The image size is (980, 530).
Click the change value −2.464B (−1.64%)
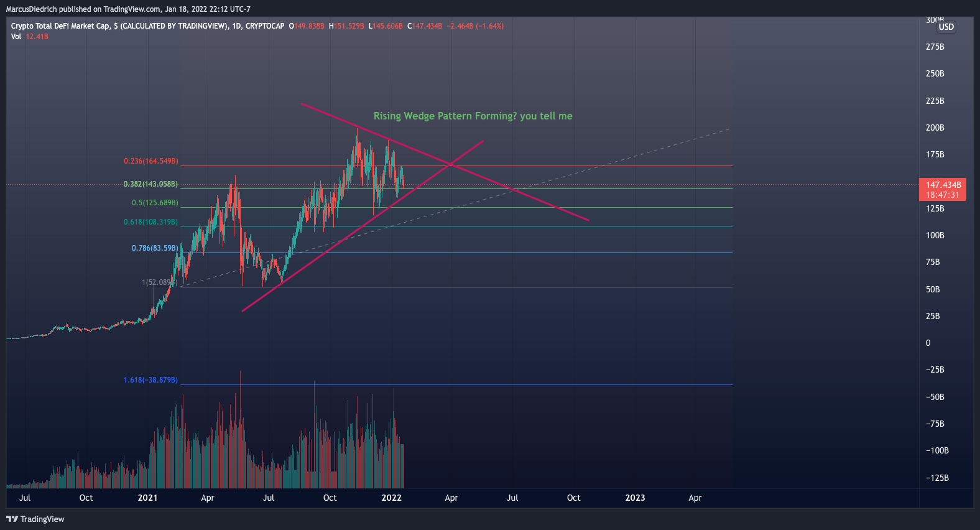(x=475, y=26)
